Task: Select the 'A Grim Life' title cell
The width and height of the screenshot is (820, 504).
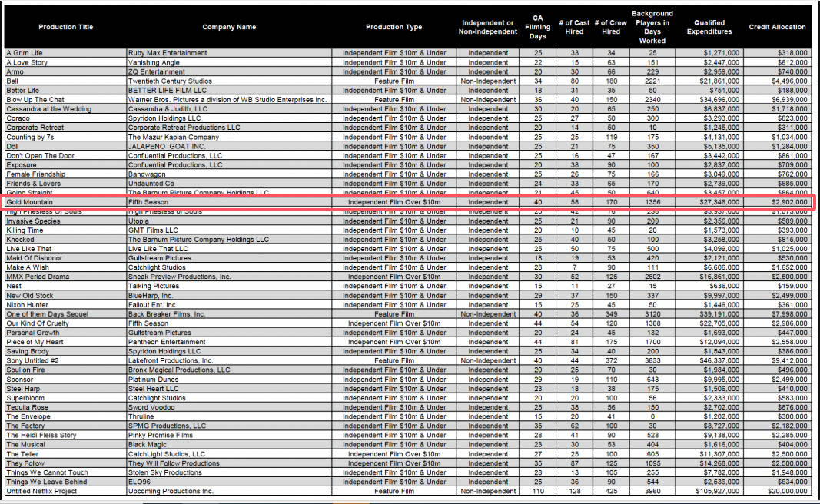Action: pos(66,53)
